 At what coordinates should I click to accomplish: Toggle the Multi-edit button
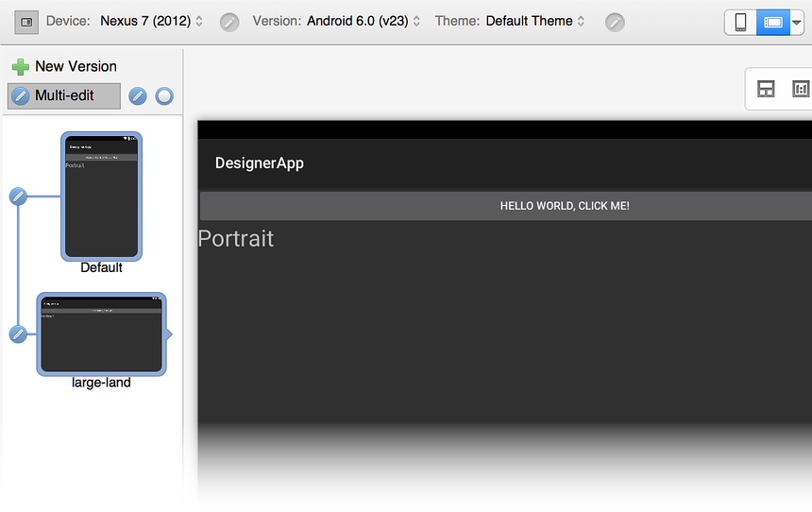(64, 95)
